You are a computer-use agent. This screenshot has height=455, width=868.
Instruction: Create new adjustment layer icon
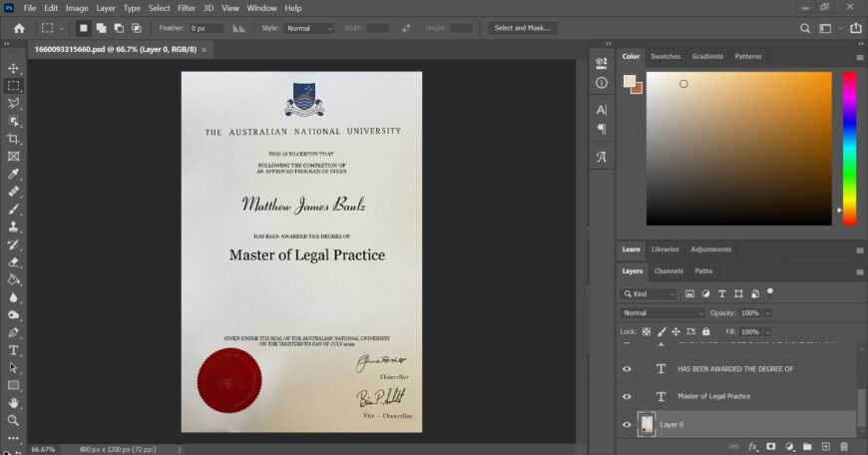(x=789, y=446)
